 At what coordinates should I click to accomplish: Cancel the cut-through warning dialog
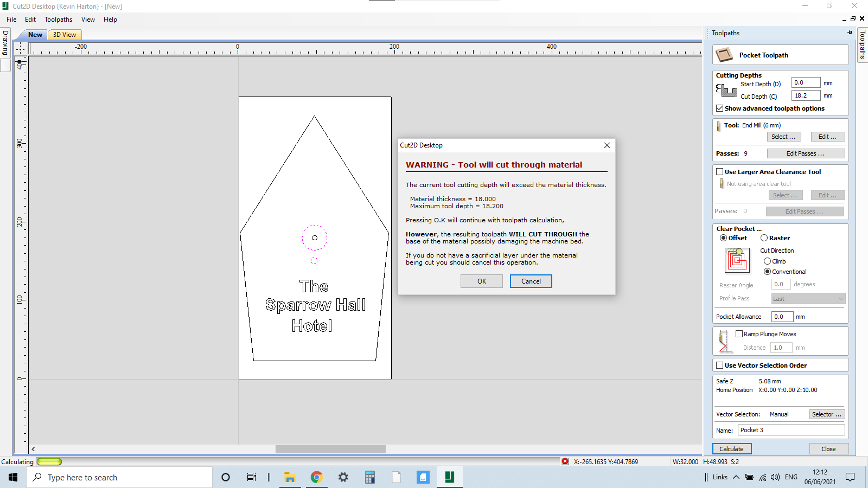[531, 281]
